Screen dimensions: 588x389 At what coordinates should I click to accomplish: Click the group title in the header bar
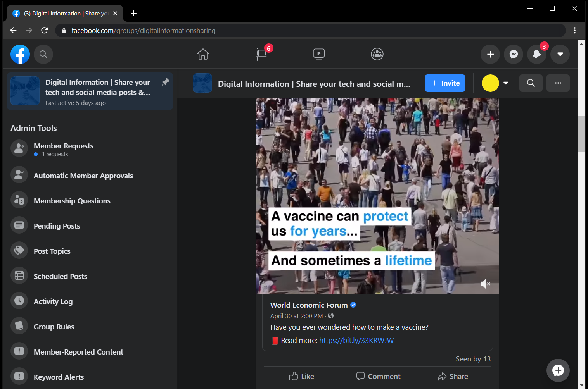pyautogui.click(x=314, y=84)
